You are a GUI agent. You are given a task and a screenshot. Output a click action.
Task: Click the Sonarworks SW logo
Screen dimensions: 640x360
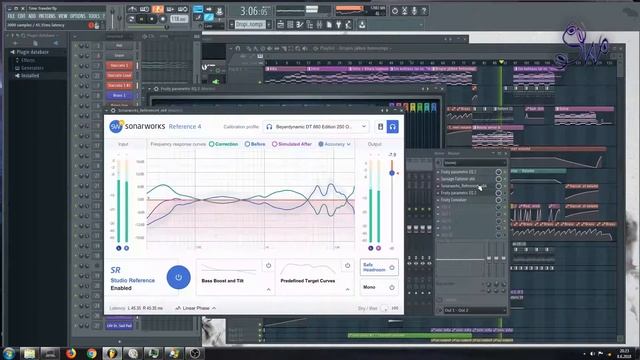(116, 127)
